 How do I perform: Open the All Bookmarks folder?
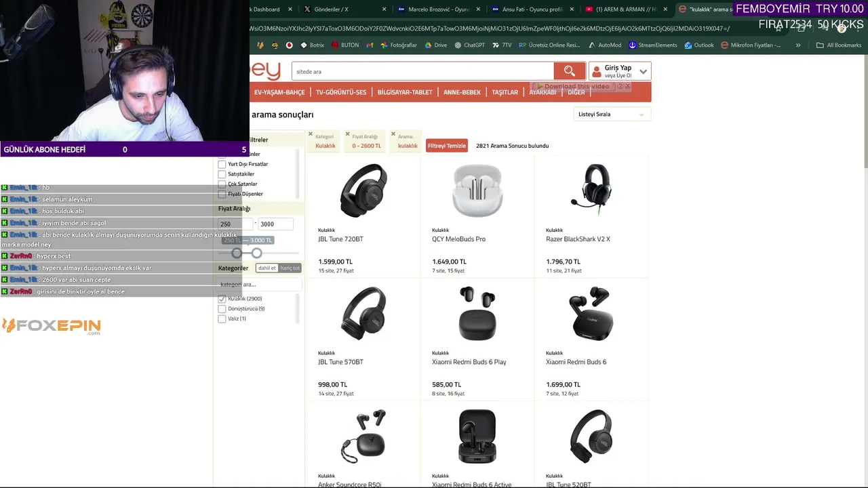pos(839,45)
